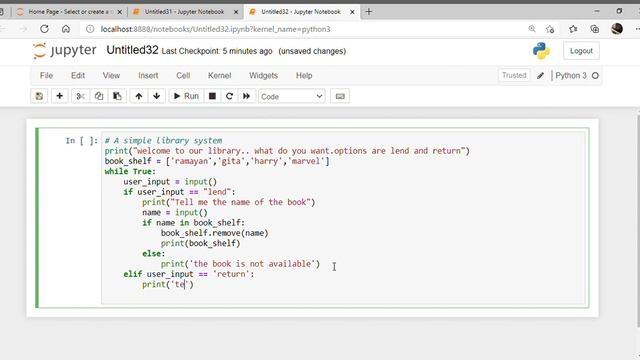Click the unsaved changes status text
The width and height of the screenshot is (640, 360).
pyautogui.click(x=312, y=51)
